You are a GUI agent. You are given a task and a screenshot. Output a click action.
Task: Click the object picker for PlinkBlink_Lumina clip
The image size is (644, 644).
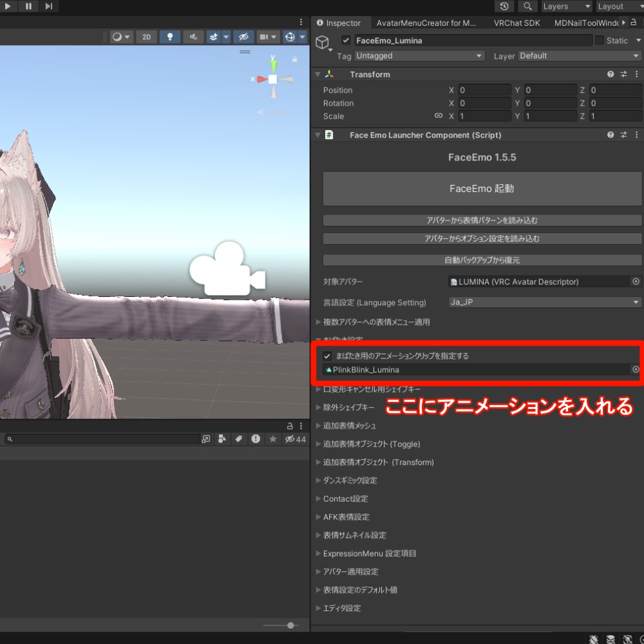[x=636, y=370]
